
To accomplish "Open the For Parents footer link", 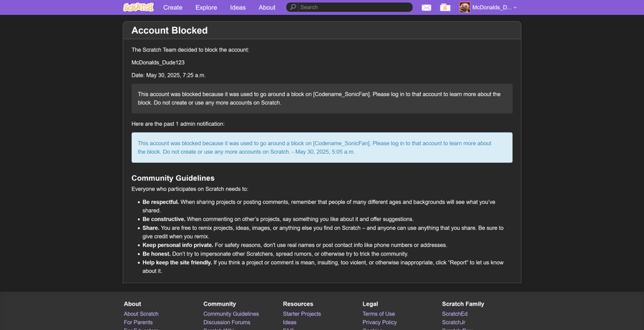I will tap(138, 323).
